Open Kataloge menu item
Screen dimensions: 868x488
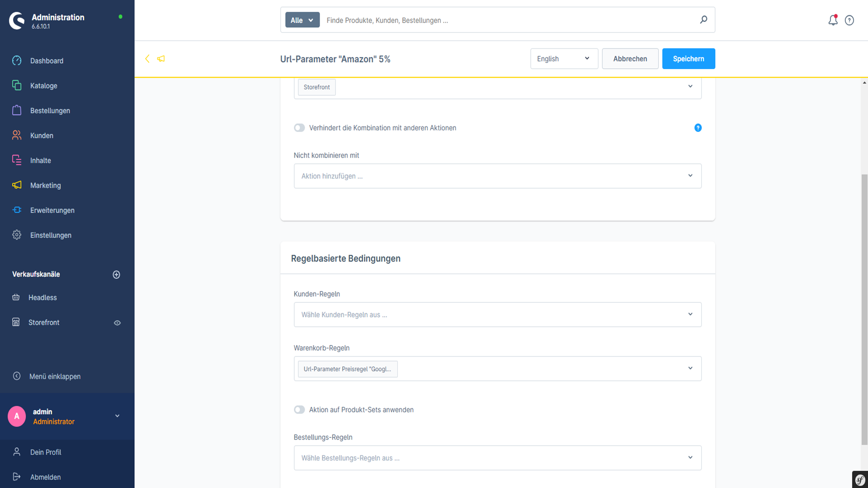pos(43,85)
